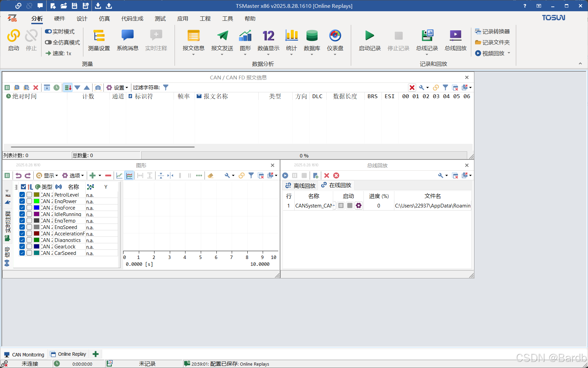Click the red clear icon in CAN message toolbar

pyautogui.click(x=36, y=88)
